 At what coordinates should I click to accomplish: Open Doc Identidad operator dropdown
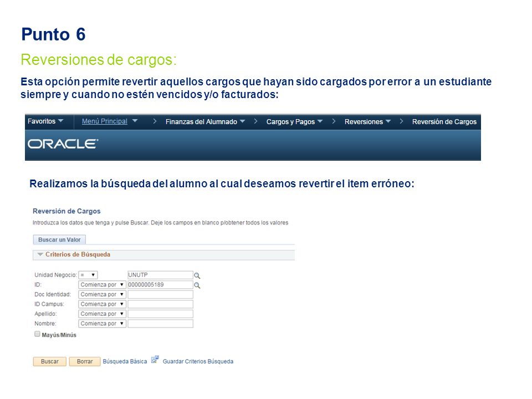(x=102, y=294)
